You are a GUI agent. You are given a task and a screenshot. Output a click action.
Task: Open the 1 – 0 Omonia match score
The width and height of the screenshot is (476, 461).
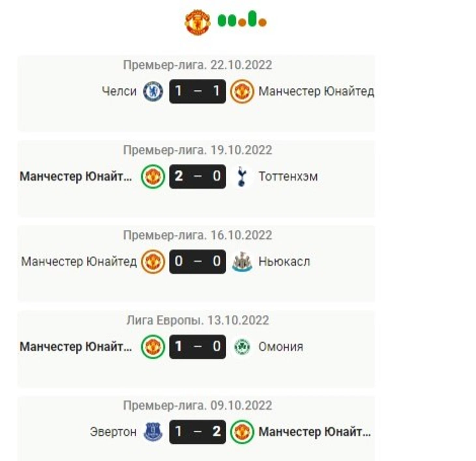click(198, 347)
